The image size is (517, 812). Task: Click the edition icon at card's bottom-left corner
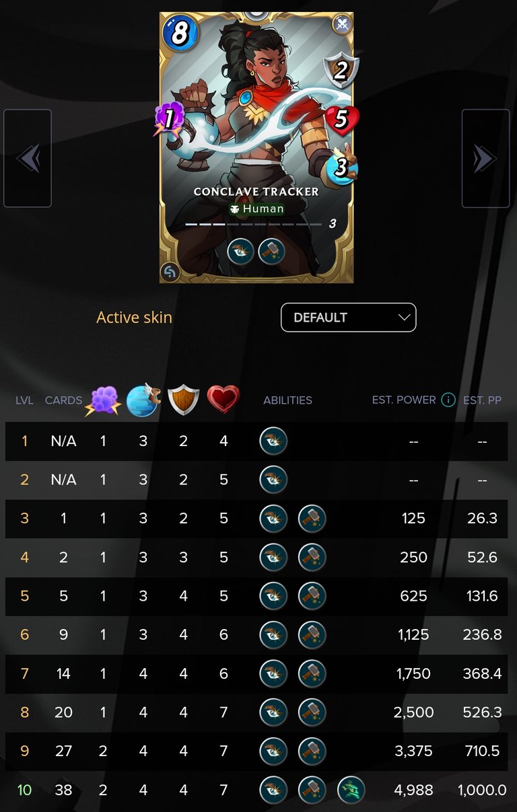pos(170,272)
